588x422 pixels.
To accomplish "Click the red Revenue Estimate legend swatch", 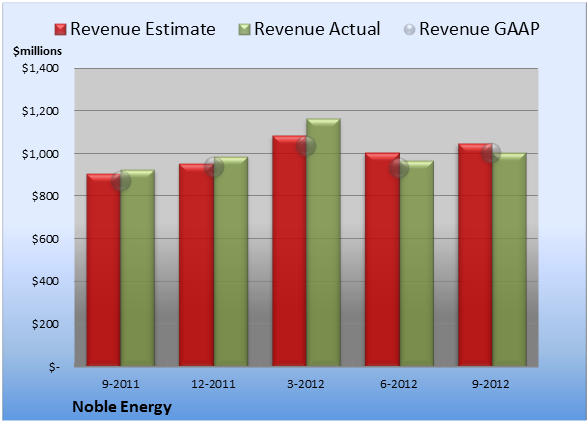I will [60, 30].
